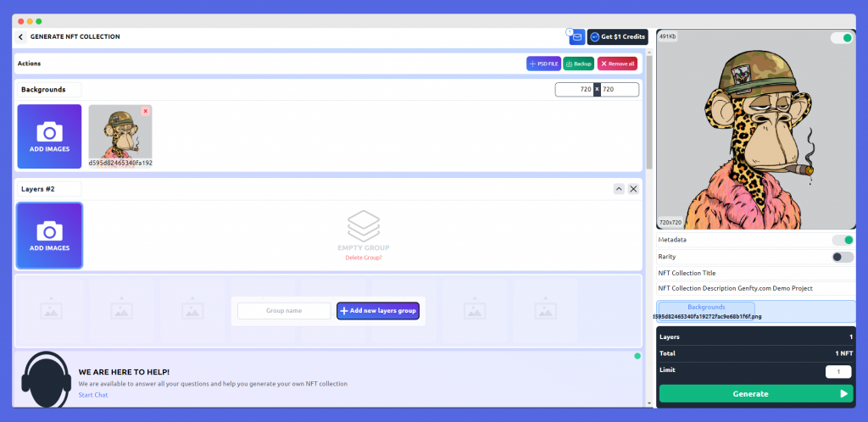
Task: Click the play arrow on Generate
Action: 843,394
